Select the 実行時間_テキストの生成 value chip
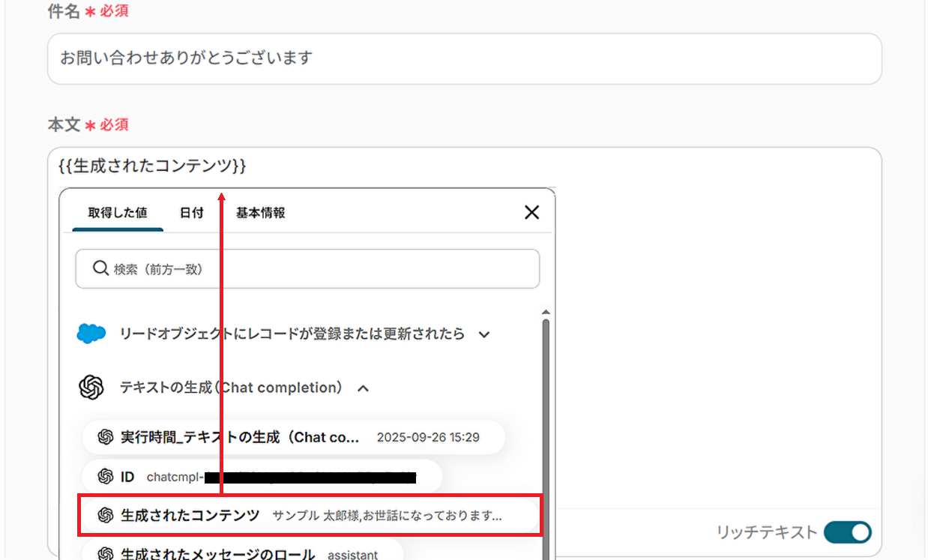 [293, 437]
